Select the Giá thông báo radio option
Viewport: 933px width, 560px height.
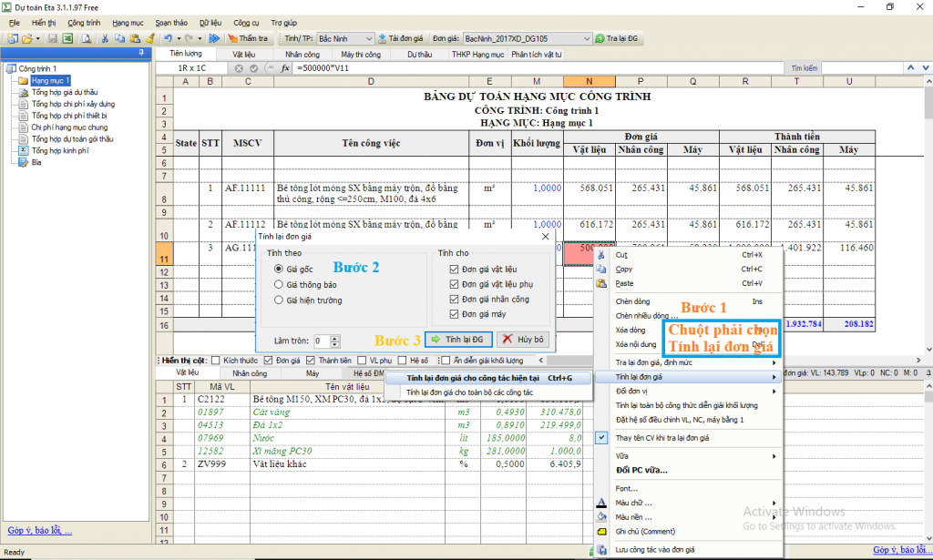tap(279, 284)
